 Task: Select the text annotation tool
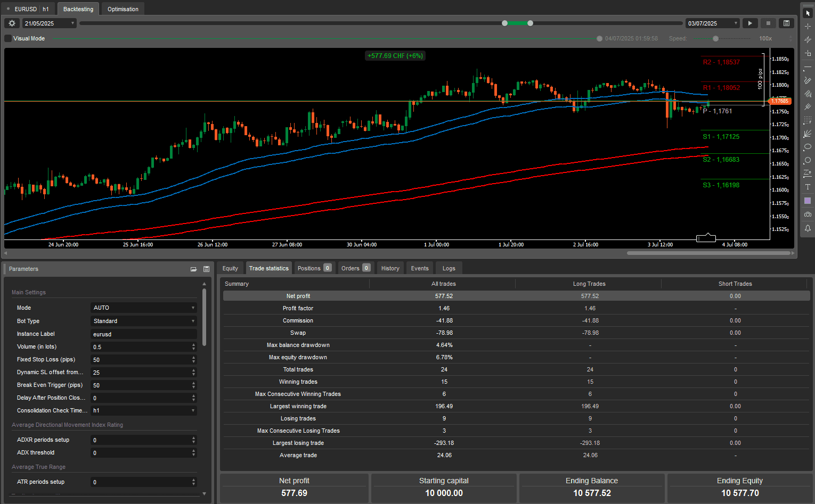(x=808, y=187)
